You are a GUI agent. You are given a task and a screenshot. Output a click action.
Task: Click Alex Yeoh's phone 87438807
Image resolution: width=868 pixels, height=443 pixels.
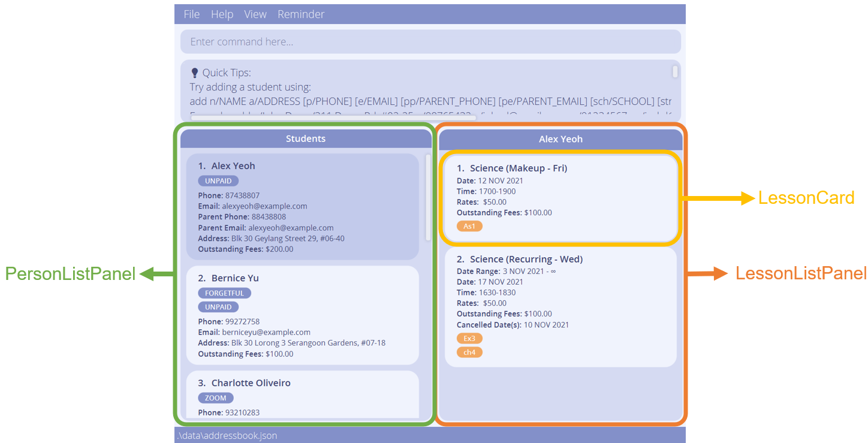click(x=242, y=195)
